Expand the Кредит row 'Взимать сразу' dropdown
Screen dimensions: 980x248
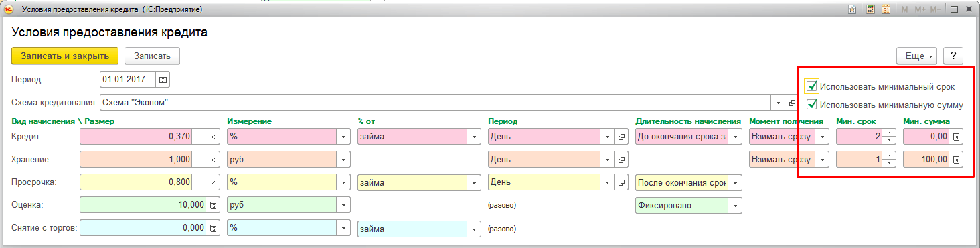(822, 137)
